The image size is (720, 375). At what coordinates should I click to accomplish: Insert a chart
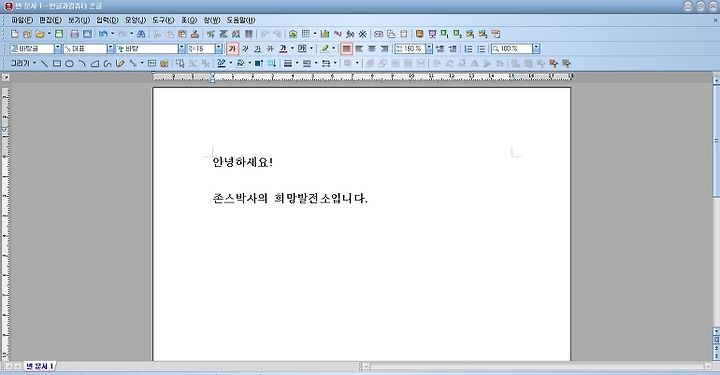pos(325,34)
